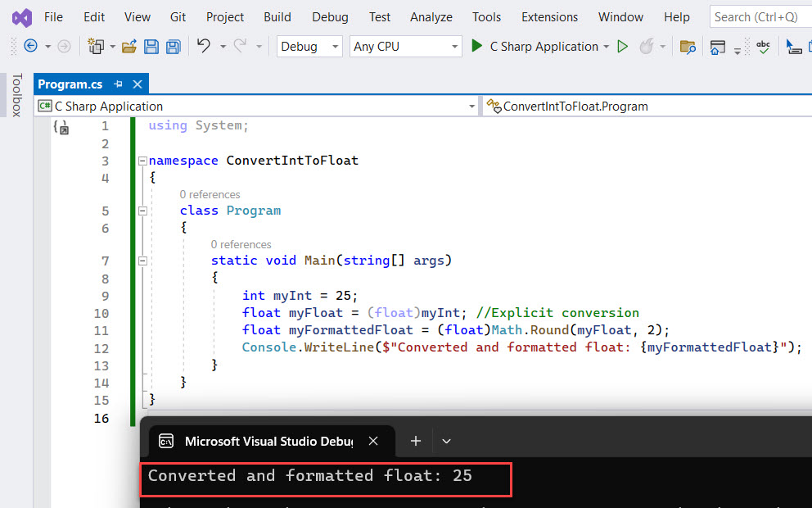The height and width of the screenshot is (508, 812).
Task: Click the Hot Reload flame icon
Action: click(x=646, y=47)
